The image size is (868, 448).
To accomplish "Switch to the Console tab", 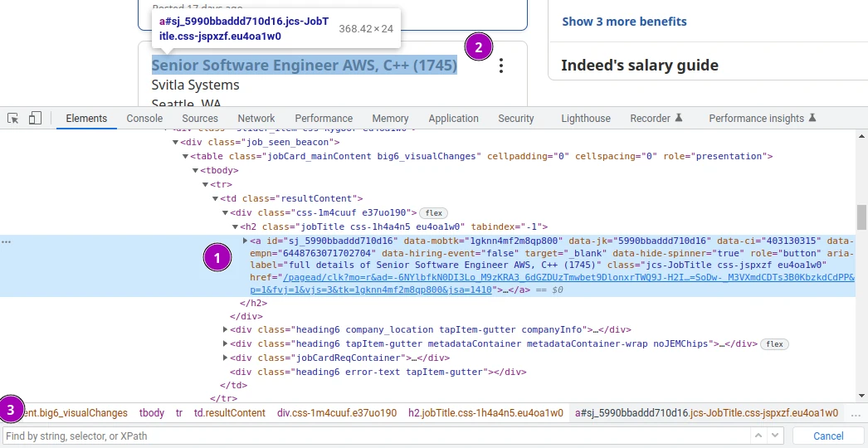I will tap(144, 119).
